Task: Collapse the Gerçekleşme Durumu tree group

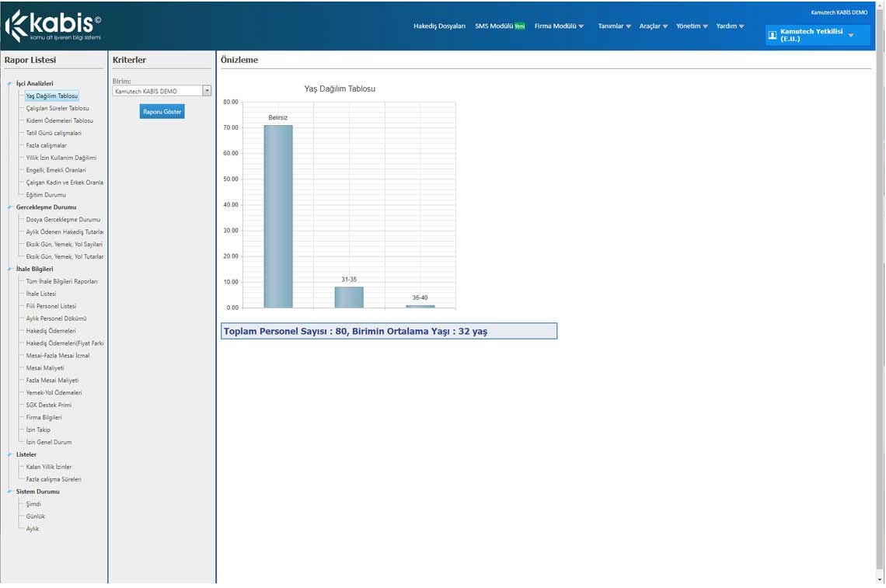Action: pyautogui.click(x=9, y=207)
